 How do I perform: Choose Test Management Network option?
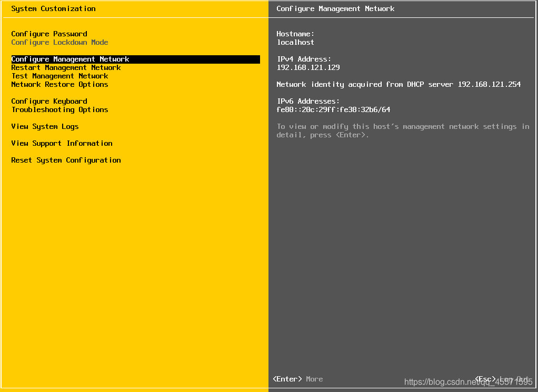tap(59, 76)
